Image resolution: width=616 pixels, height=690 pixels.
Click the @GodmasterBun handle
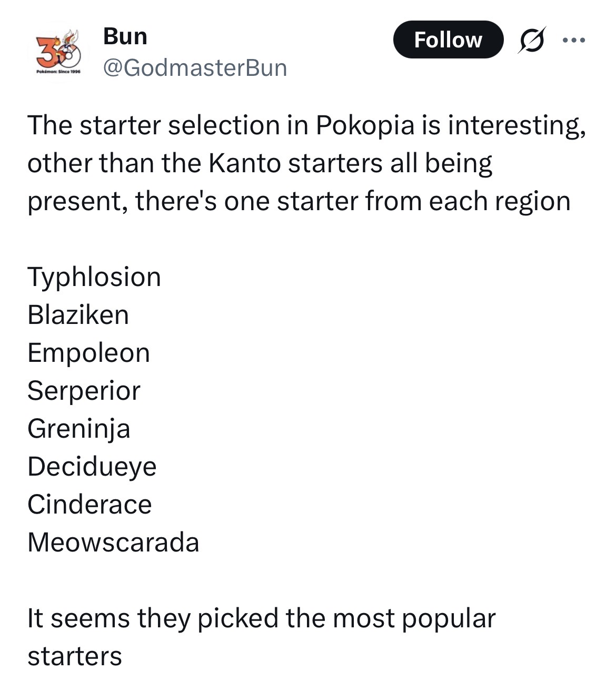tap(195, 68)
